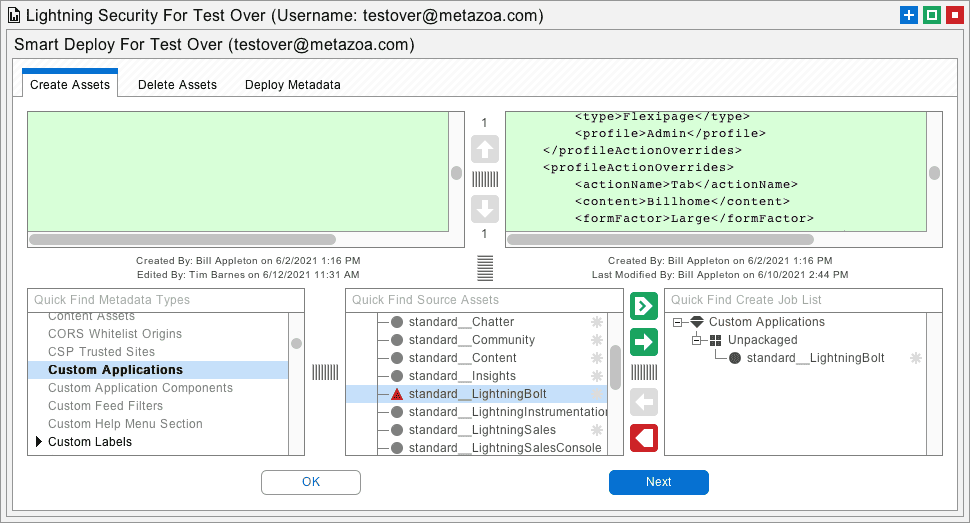The width and height of the screenshot is (970, 523).
Task: Click asterisk marker on standard__Community row
Action: pyautogui.click(x=596, y=340)
